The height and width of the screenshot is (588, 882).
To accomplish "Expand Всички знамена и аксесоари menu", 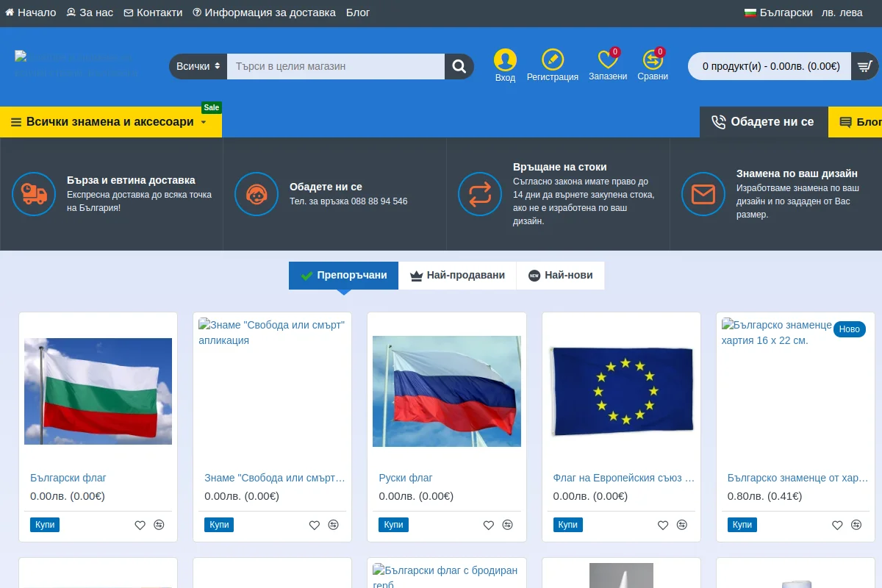I will pos(111,122).
